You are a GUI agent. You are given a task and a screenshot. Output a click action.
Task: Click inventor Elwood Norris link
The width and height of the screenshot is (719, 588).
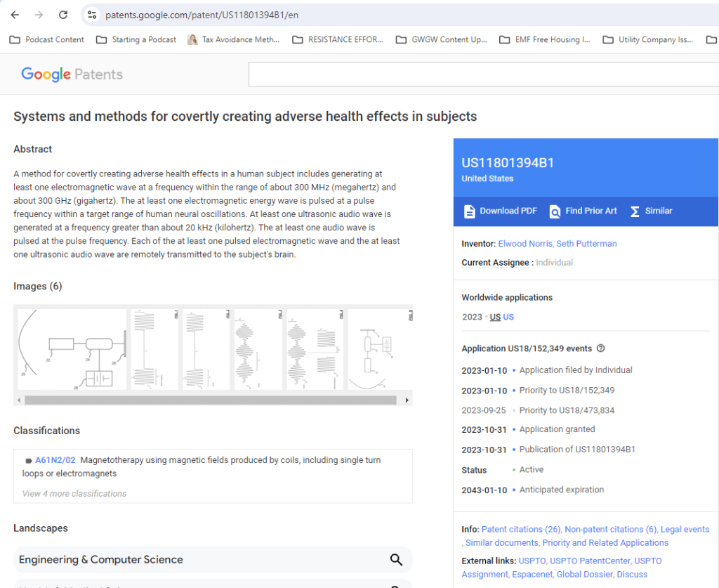coord(525,244)
